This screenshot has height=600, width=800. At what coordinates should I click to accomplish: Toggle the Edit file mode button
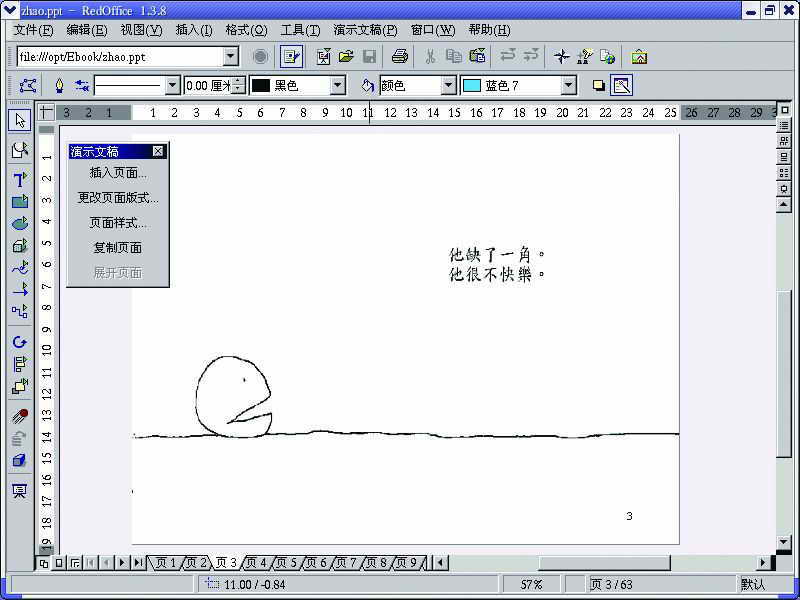click(x=292, y=57)
